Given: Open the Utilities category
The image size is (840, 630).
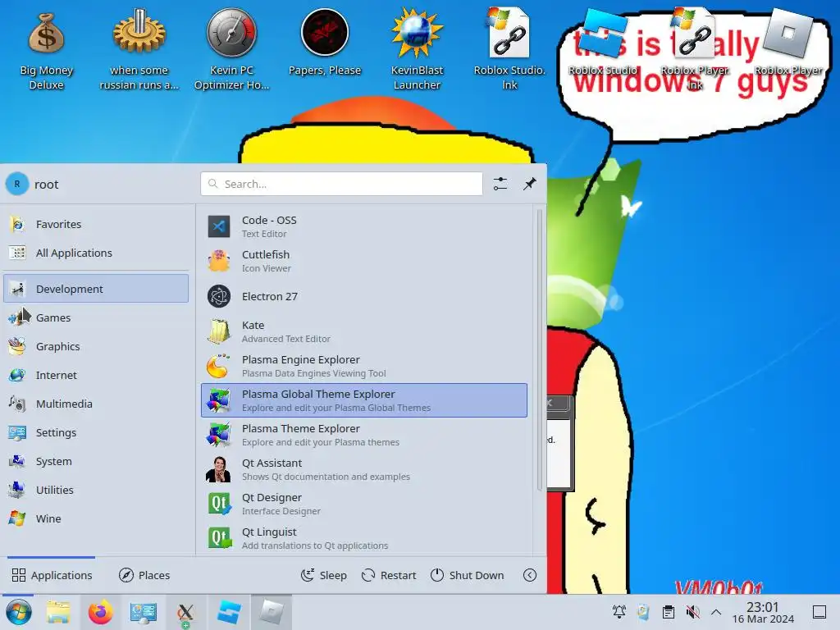Looking at the screenshot, I should coord(97,491).
